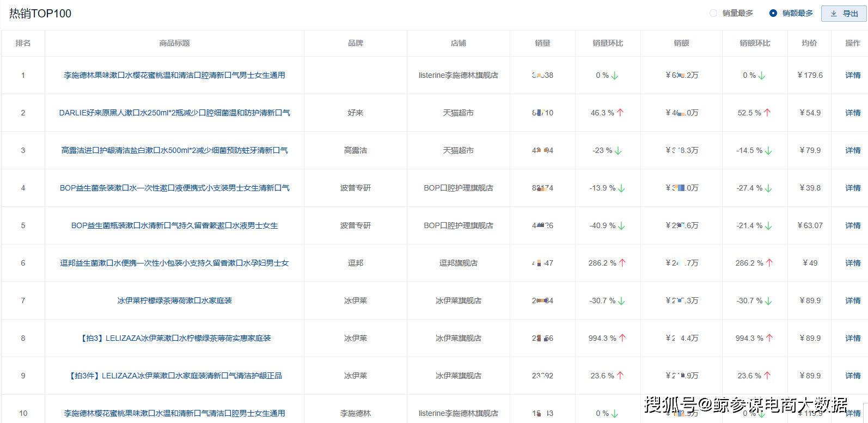This screenshot has height=423, width=868.
Task: Open 详情 for rank 3 row
Action: tap(853, 150)
